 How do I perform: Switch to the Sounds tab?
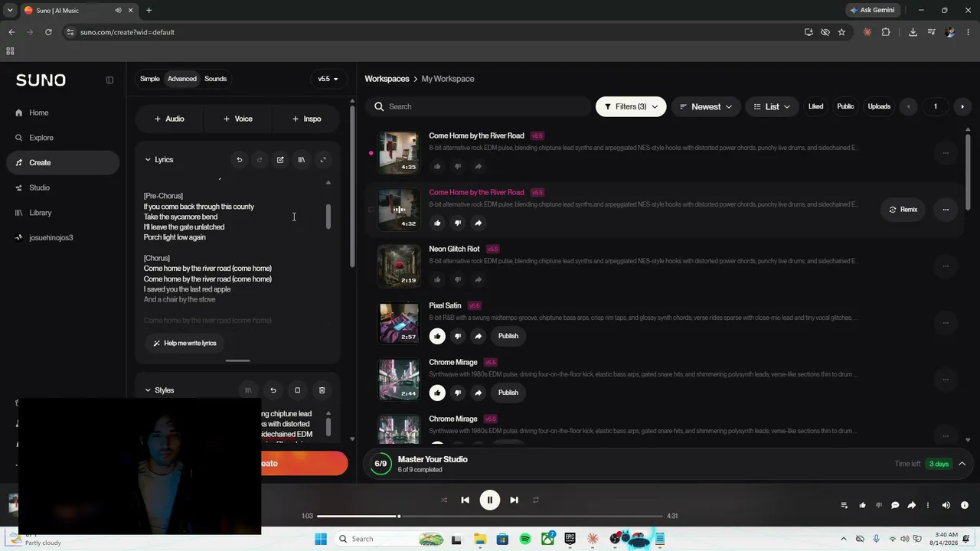coord(215,79)
